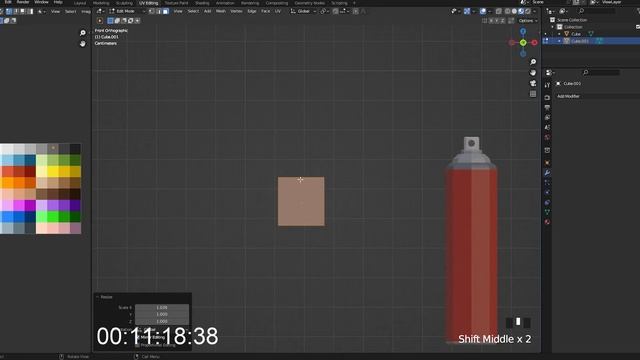This screenshot has width=640, height=360.
Task: Open the Edit Mode dropdown
Action: tap(127, 11)
